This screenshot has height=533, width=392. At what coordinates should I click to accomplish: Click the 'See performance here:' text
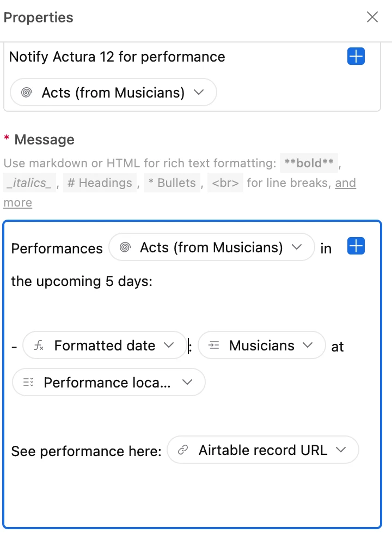pos(86,451)
